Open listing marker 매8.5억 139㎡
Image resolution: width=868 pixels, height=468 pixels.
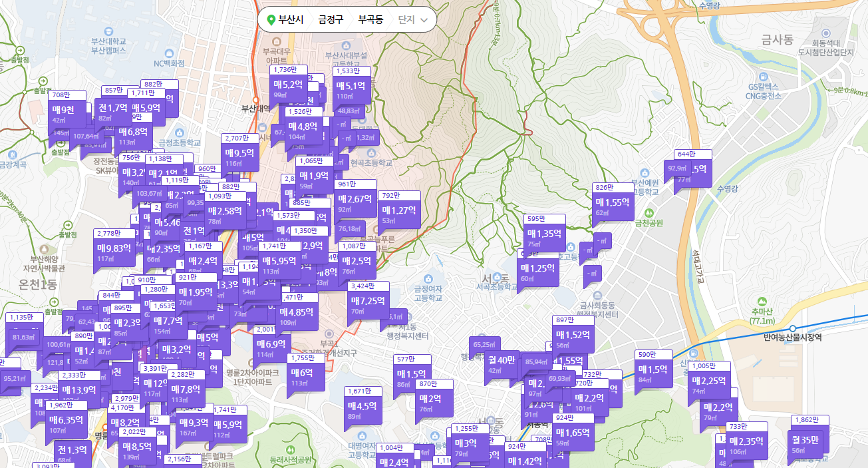click(x=138, y=449)
